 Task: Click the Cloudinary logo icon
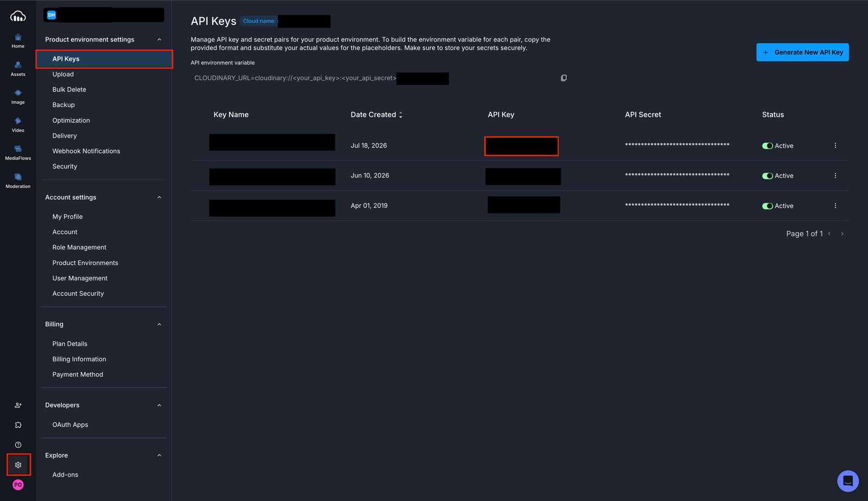[18, 16]
